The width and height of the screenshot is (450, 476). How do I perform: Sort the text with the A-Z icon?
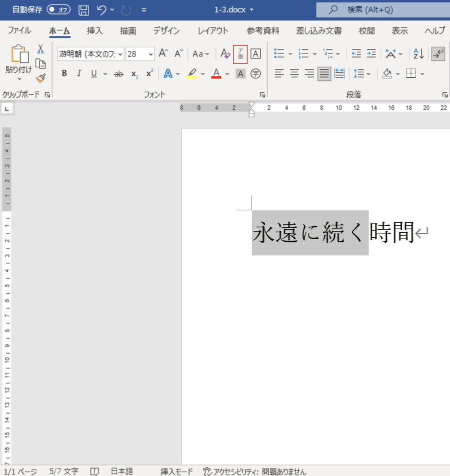(x=418, y=54)
